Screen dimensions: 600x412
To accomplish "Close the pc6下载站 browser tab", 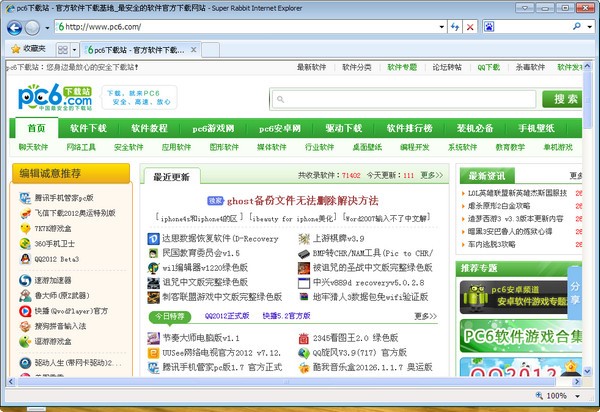I will [194, 50].
